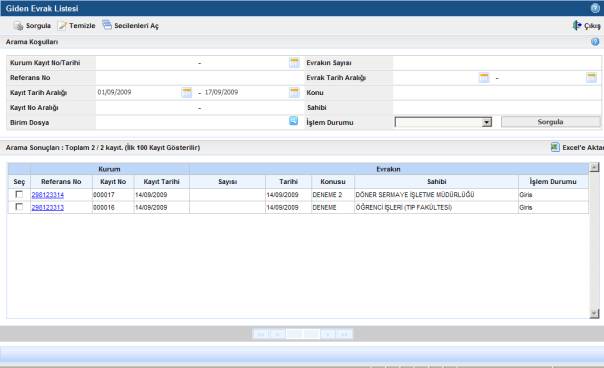Click the İşlem Durumu column header
The image size is (604, 368).
point(553,181)
